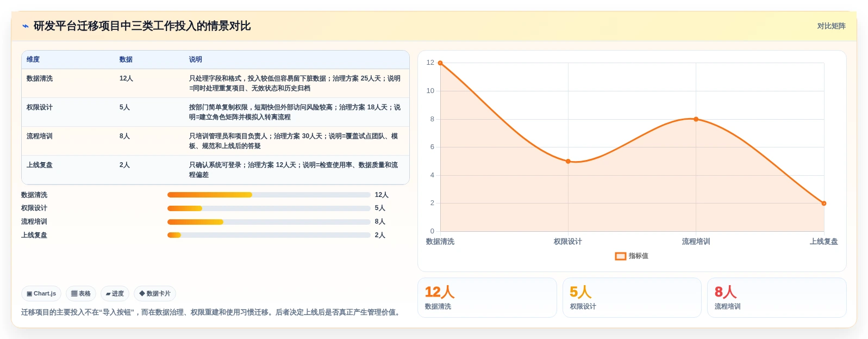868x339 pixels.
Task: Click the 流程培训 label in the progress list
Action: click(34, 221)
